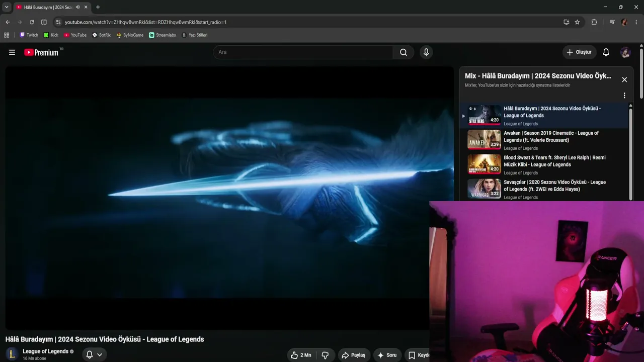Play Blood Sweat & Tears thumbnail
The image size is (644, 362).
[484, 164]
